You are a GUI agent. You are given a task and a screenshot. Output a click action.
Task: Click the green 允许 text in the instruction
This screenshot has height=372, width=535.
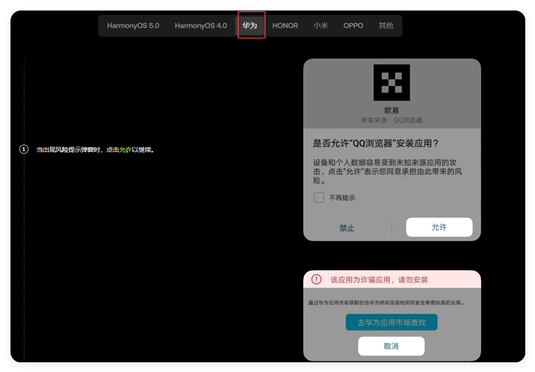pos(125,149)
